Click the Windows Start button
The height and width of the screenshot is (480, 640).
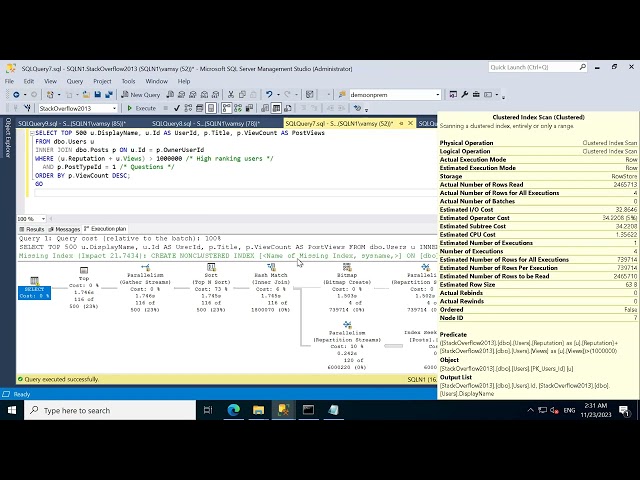12,410
